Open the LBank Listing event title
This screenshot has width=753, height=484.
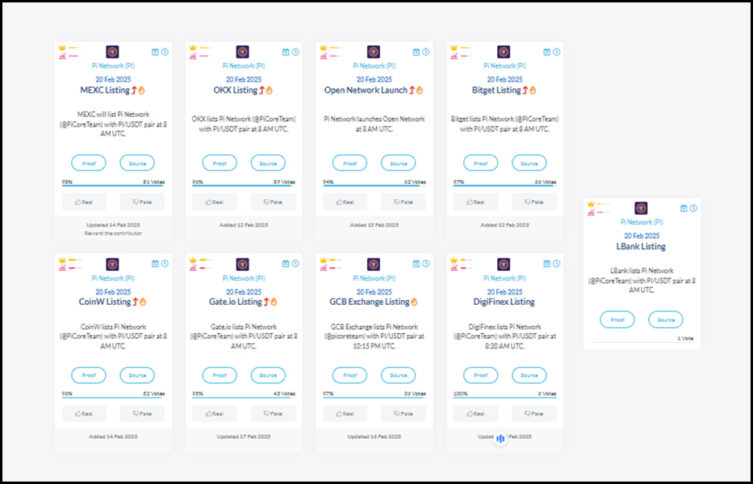[x=641, y=247]
